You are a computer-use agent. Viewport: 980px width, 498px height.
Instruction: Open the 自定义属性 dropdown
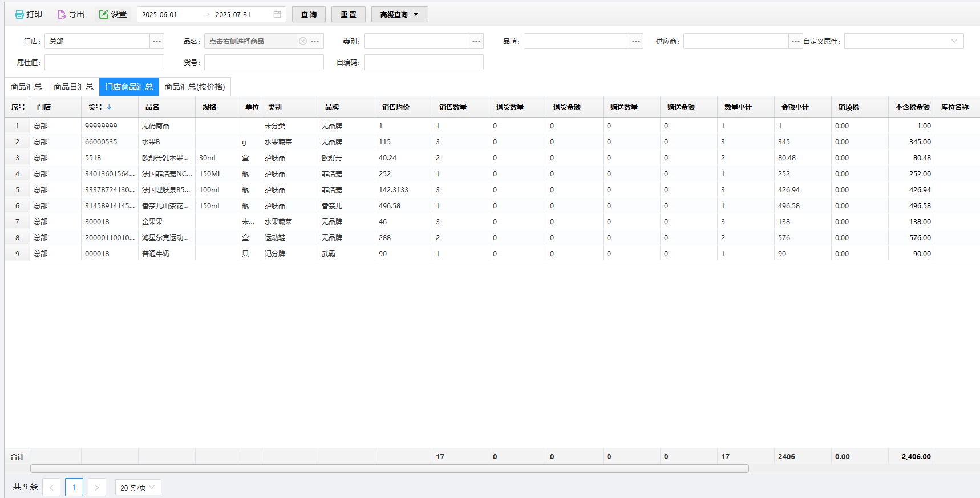904,41
